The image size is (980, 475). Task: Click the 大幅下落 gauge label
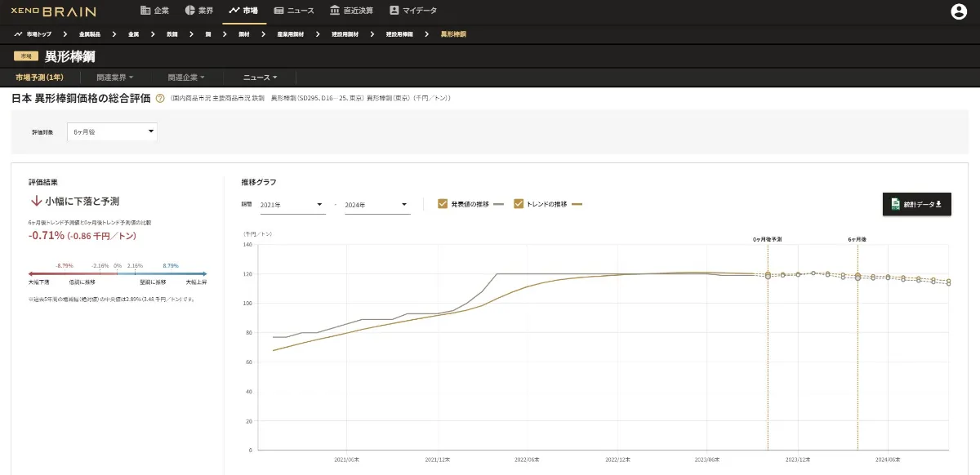(x=38, y=282)
